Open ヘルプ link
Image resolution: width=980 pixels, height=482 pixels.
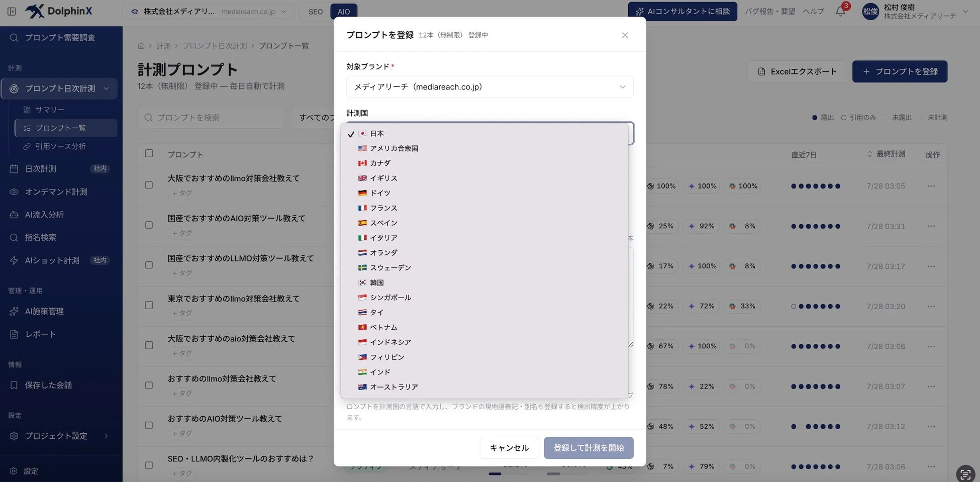(813, 11)
